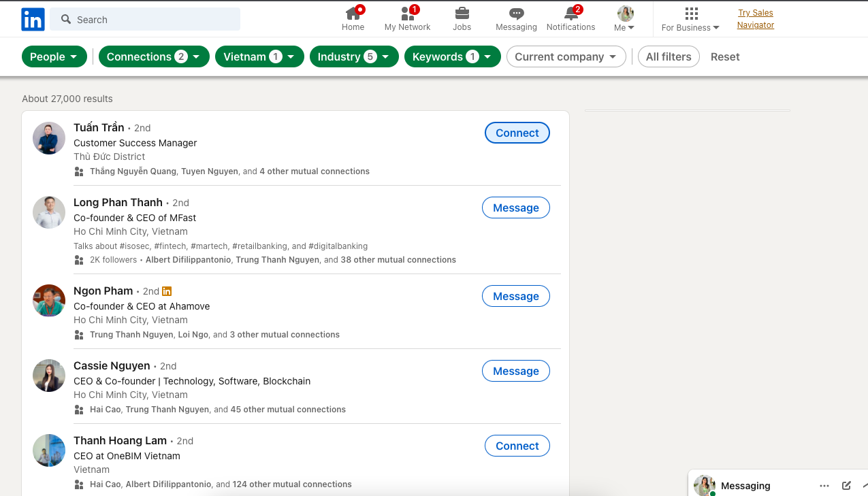
Task: Expand the People filter dropdown
Action: point(54,57)
